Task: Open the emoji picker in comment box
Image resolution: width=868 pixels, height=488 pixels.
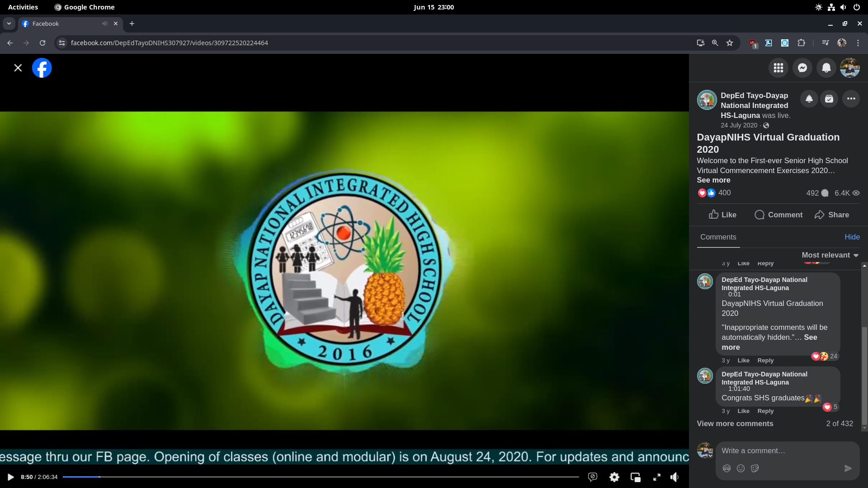Action: 741,468
